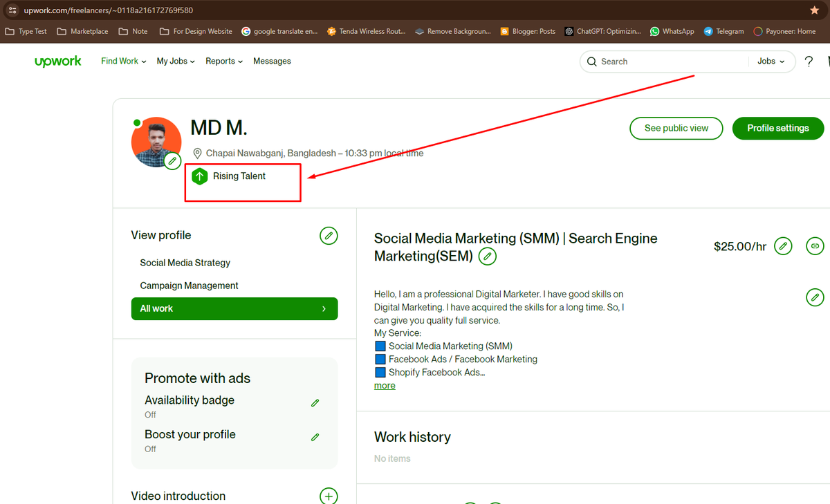Image resolution: width=830 pixels, height=504 pixels.
Task: Click the search magnifier icon
Action: pos(592,62)
